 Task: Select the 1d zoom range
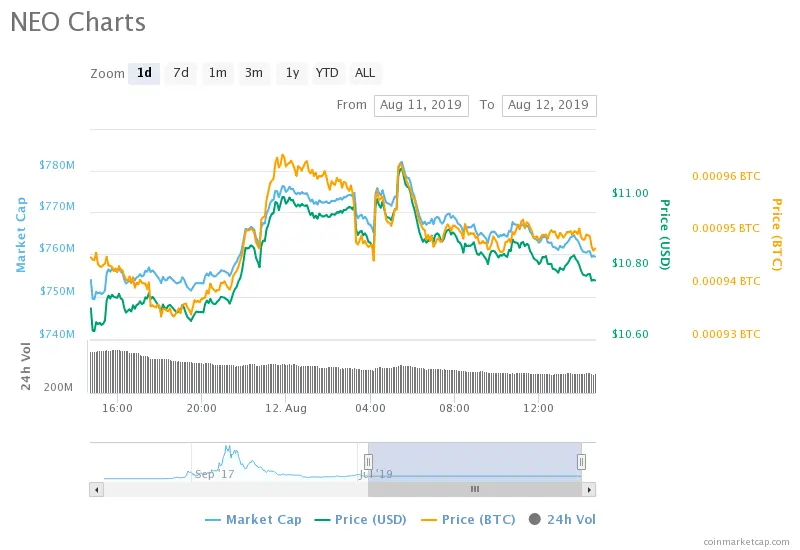pyautogui.click(x=144, y=73)
